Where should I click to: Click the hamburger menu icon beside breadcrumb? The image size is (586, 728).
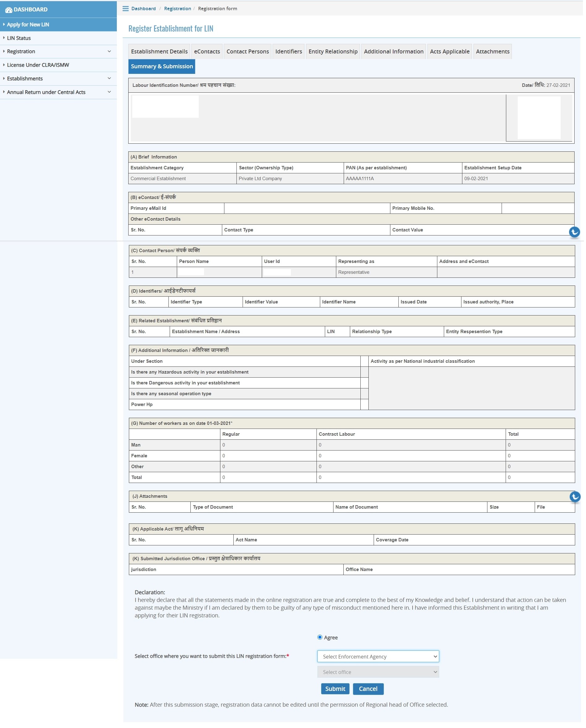click(125, 8)
